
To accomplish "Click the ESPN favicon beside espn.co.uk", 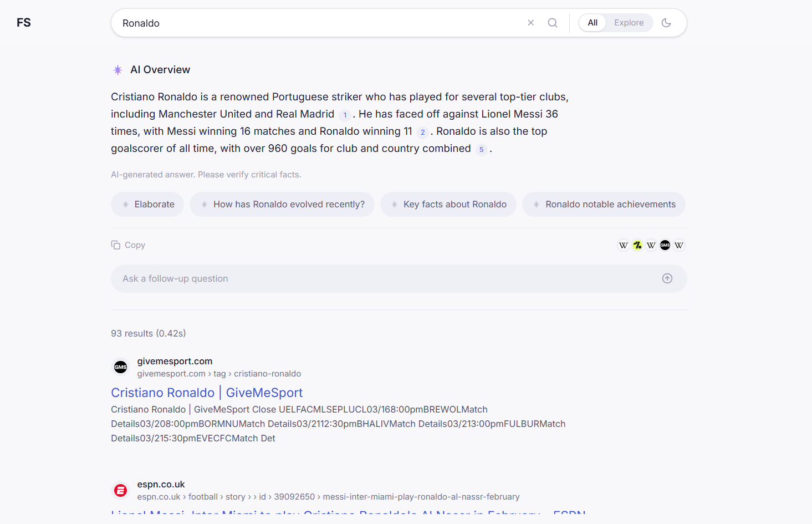I will click(x=120, y=490).
